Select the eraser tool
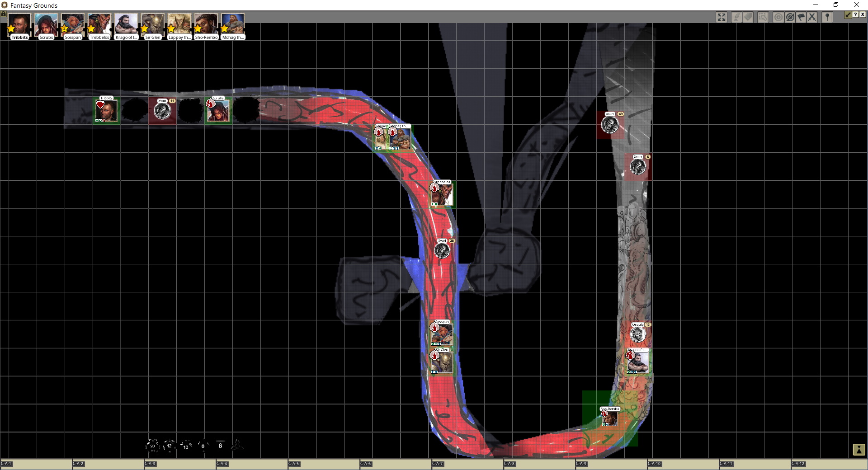 click(x=749, y=17)
